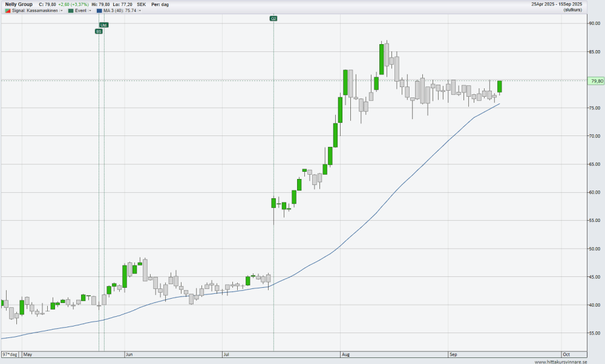Screen dimensions: 605x364
Task: Click the 60.00 price axis label
Action: click(594, 192)
